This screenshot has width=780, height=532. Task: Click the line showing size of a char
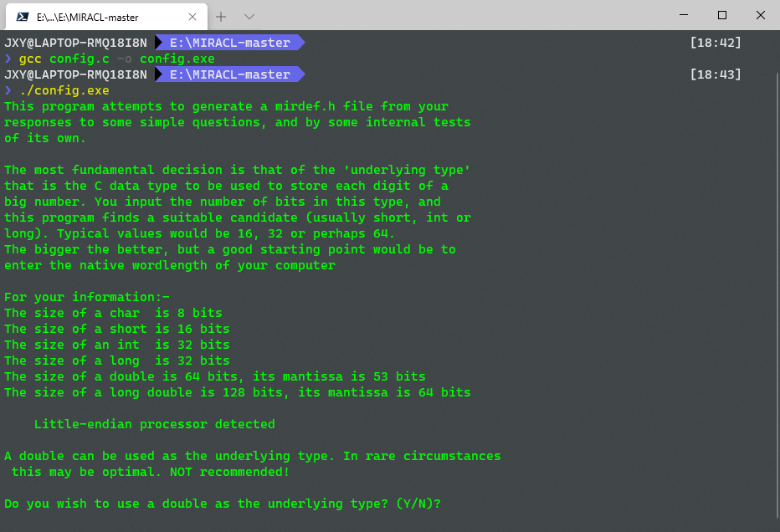tap(112, 312)
